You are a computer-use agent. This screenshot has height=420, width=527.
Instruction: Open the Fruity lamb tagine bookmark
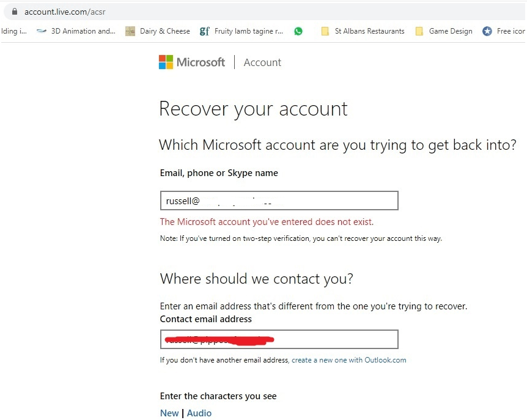tap(241, 31)
